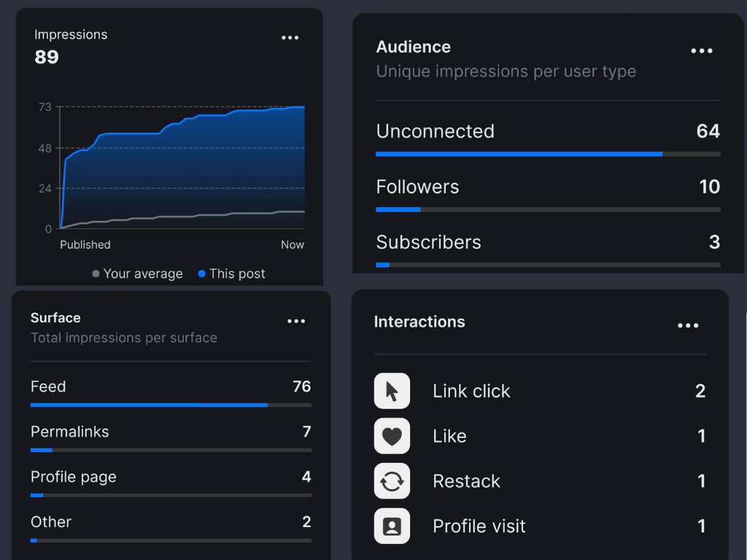Screen dimensions: 747x560
Task: Switch to the Interactions panel
Action: 419,322
